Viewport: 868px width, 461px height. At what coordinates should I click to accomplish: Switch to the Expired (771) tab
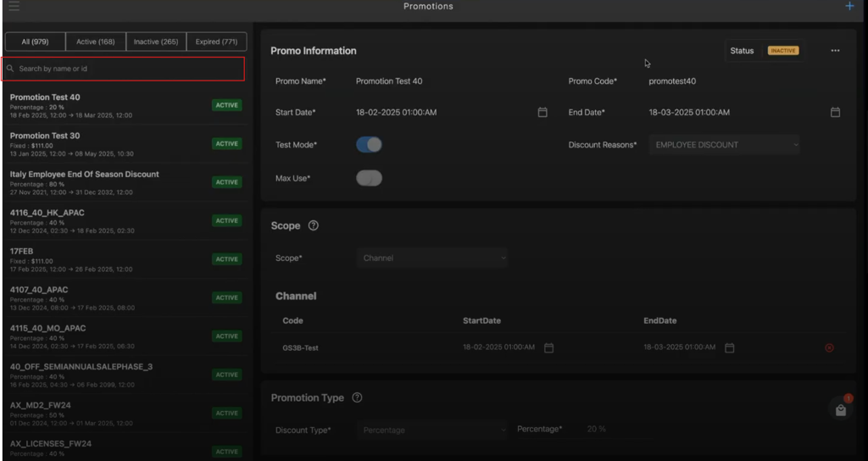click(x=216, y=42)
